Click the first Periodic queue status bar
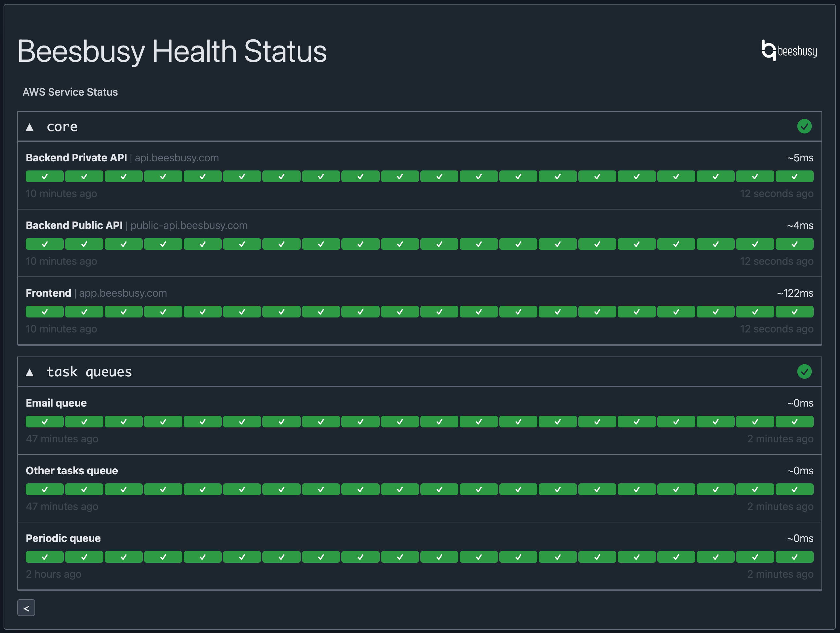The width and height of the screenshot is (840, 633). (x=45, y=557)
